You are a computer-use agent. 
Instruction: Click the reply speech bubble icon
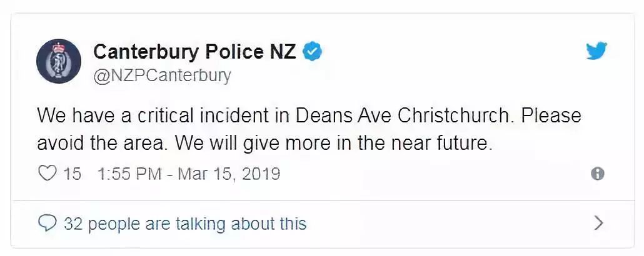click(47, 224)
